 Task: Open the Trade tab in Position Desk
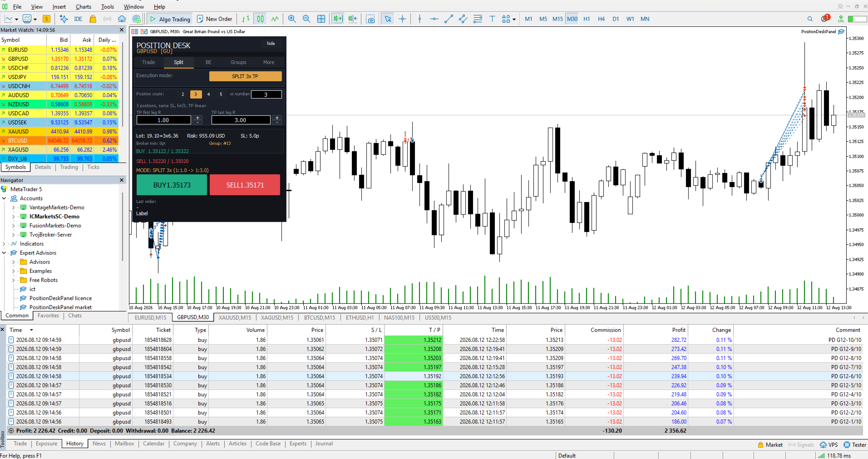[148, 62]
